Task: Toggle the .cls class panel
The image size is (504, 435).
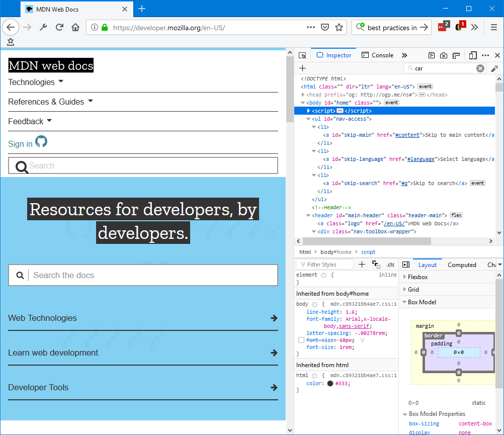Action: [390, 265]
